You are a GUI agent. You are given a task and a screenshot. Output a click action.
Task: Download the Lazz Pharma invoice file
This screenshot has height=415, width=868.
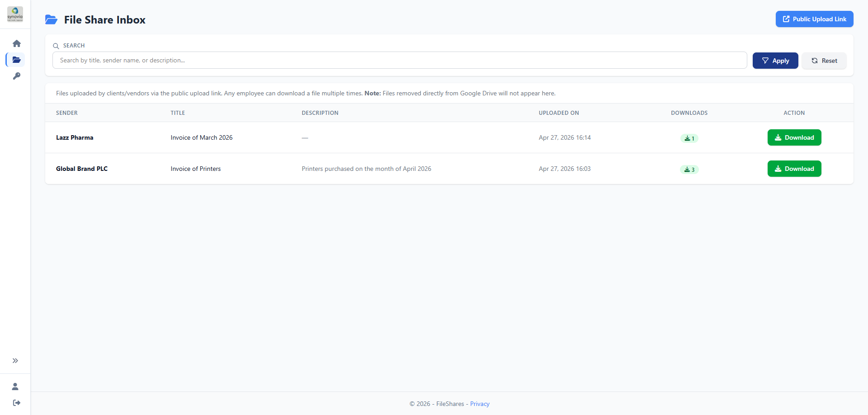(794, 137)
